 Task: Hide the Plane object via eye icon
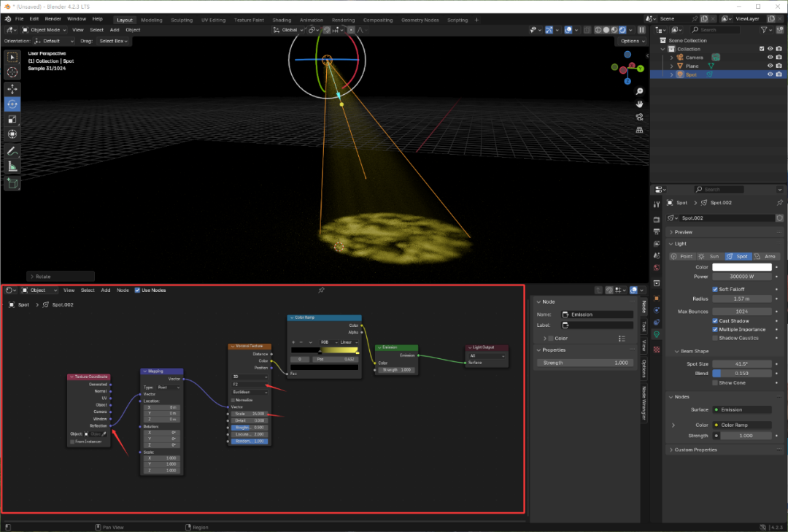770,66
